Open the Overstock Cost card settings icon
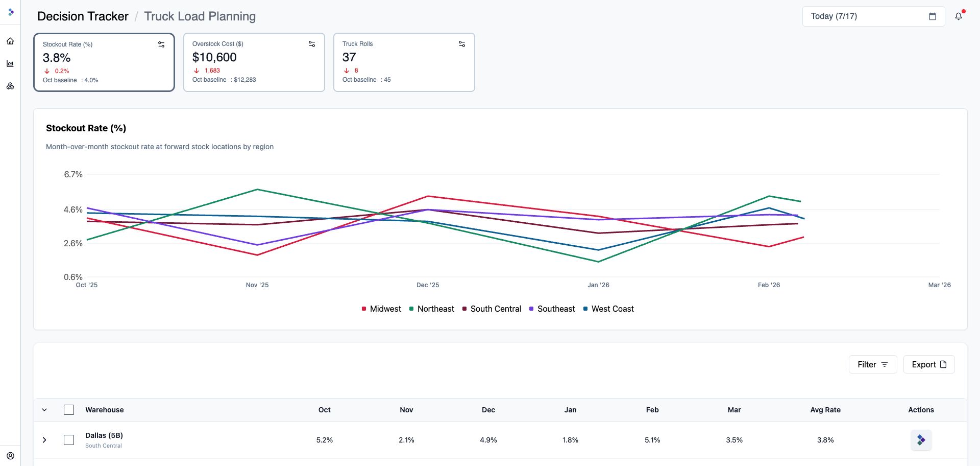980x466 pixels. coord(312,44)
